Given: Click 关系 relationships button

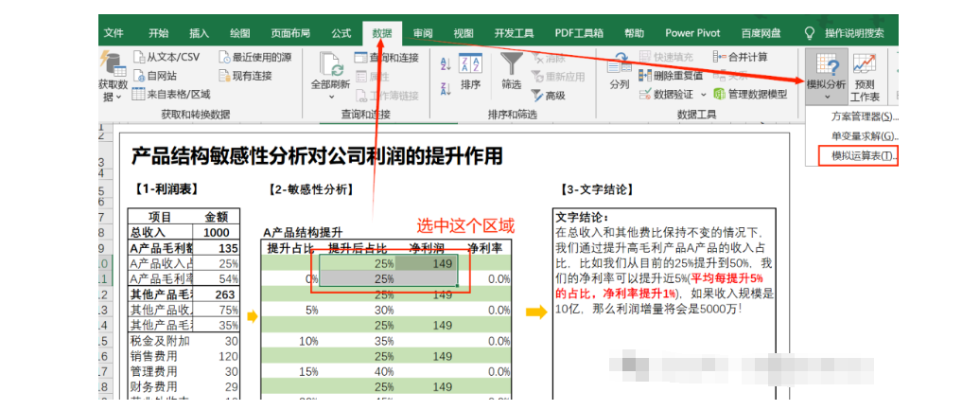Looking at the screenshot, I should [730, 76].
